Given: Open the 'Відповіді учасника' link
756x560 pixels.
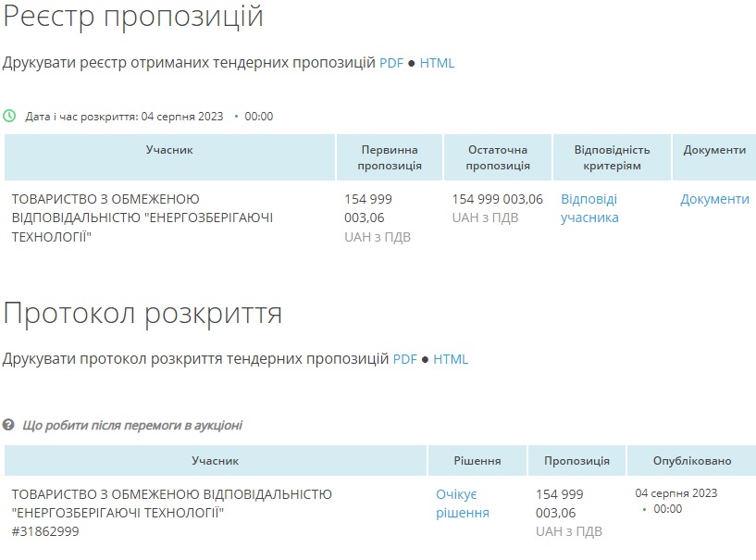Looking at the screenshot, I should point(589,208).
